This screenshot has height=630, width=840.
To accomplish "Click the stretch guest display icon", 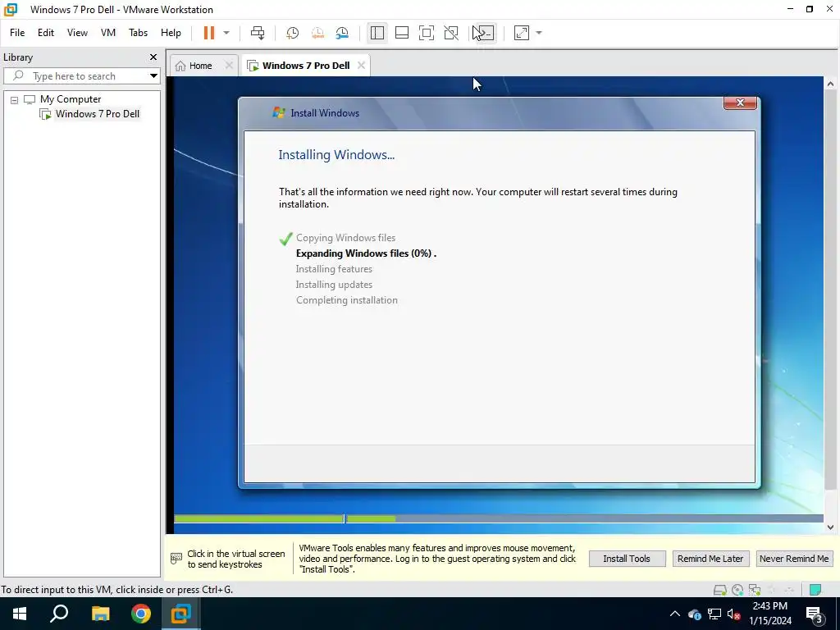I will [x=522, y=33].
